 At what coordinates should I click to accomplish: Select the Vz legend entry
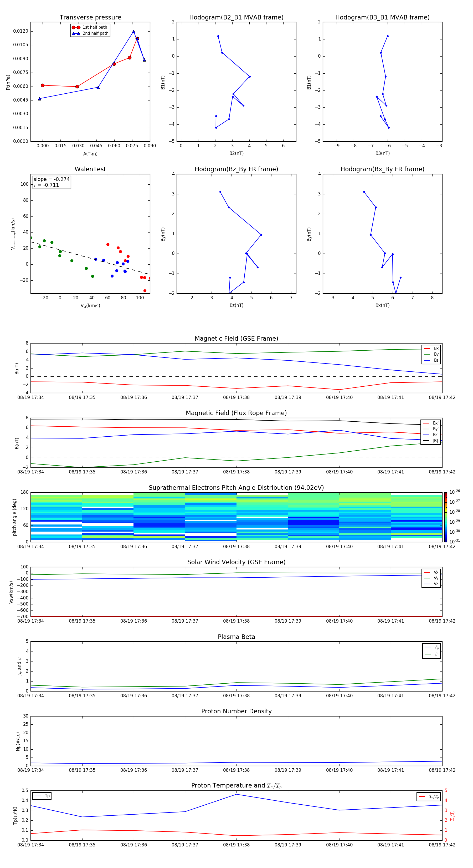click(431, 584)
